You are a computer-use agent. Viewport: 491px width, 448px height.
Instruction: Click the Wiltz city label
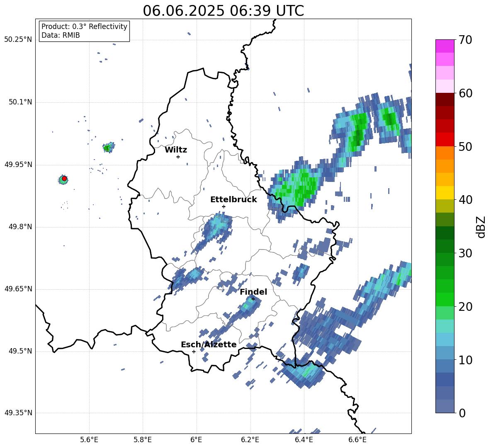176,150
